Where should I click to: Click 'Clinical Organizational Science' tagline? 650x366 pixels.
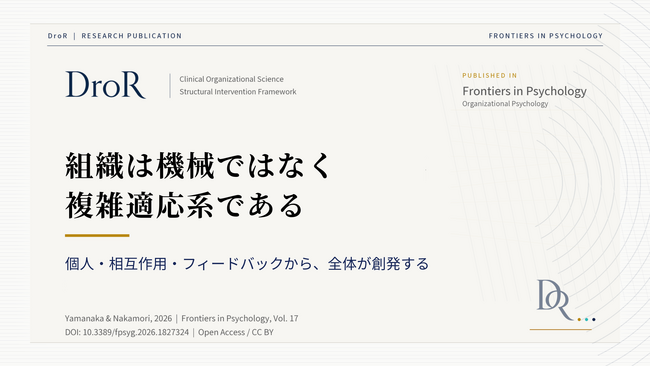pos(231,79)
